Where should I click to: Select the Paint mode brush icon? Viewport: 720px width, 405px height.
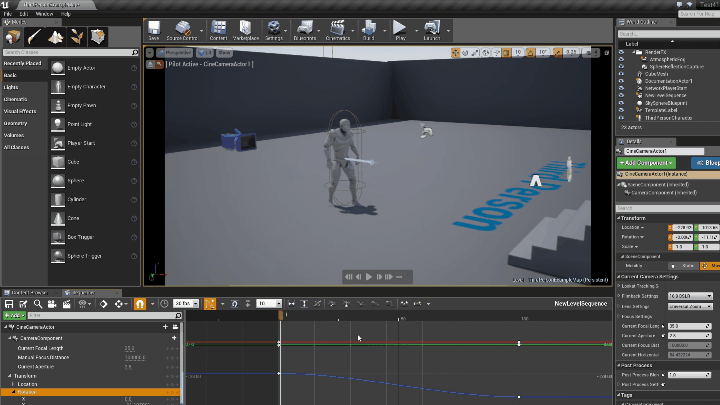(34, 37)
